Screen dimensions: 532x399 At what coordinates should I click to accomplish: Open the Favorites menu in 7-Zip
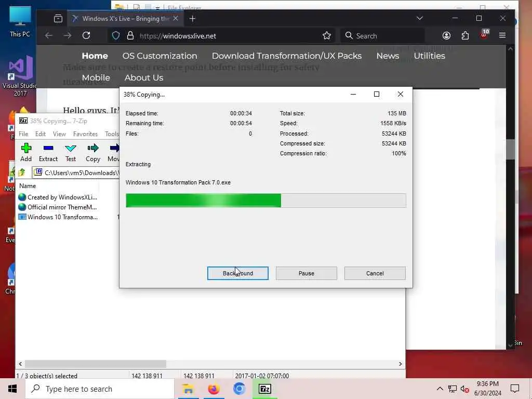(x=85, y=134)
